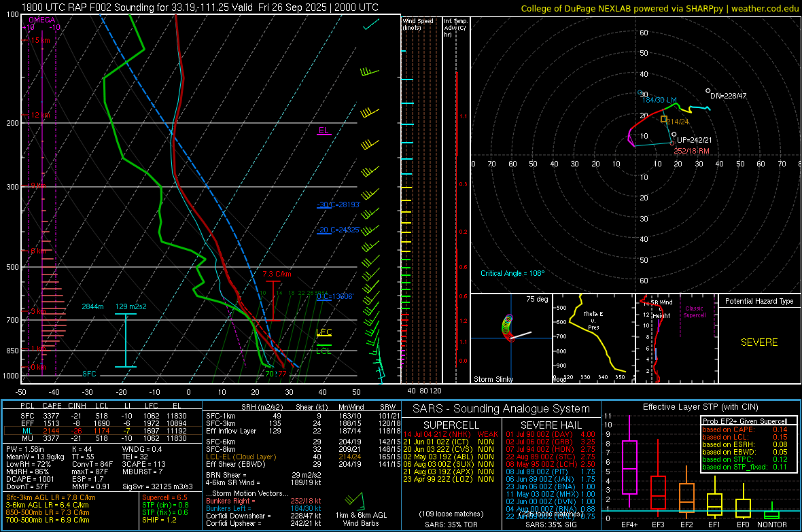Image resolution: width=802 pixels, height=532 pixels.
Task: Click the sounding title with valid time
Action: click(200, 7)
